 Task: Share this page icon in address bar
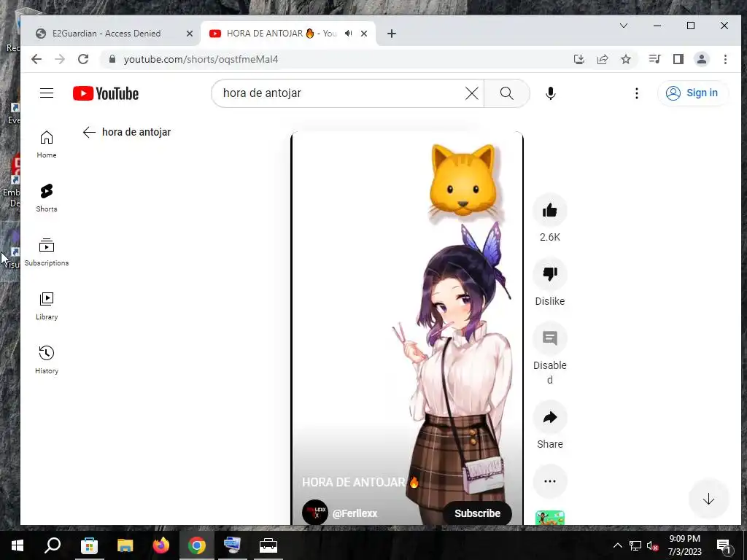(x=603, y=59)
